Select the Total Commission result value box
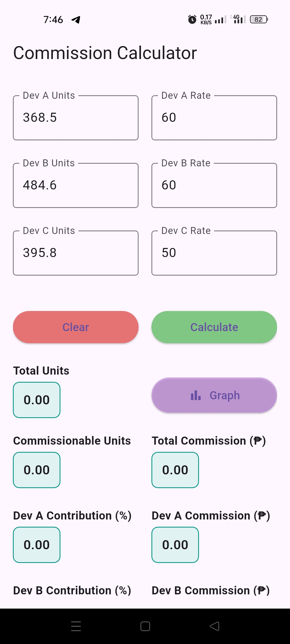The image size is (290, 644). pos(175,470)
